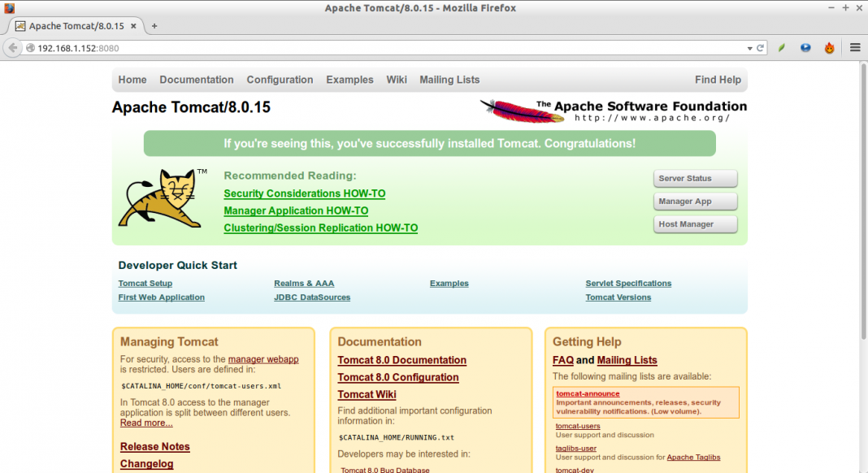Open the Release Notes link
Image resolution: width=868 pixels, height=473 pixels.
(x=155, y=446)
